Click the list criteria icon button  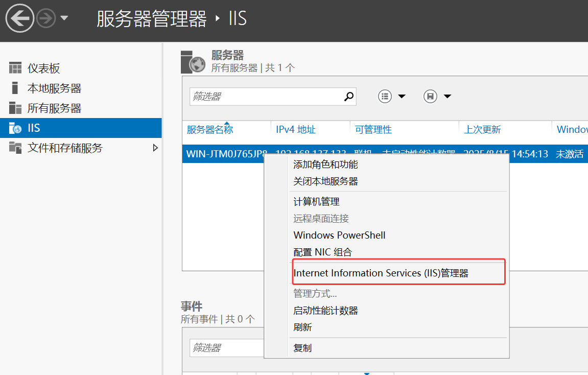tap(385, 97)
